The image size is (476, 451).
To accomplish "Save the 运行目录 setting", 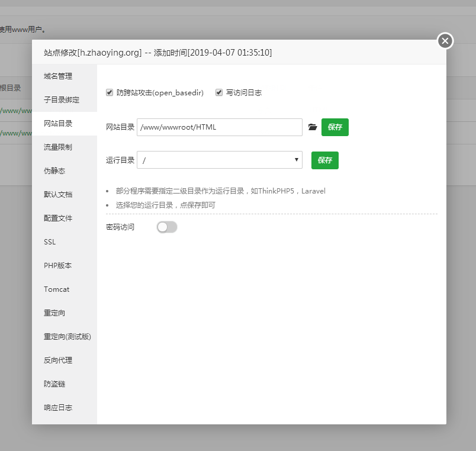I will [x=325, y=160].
